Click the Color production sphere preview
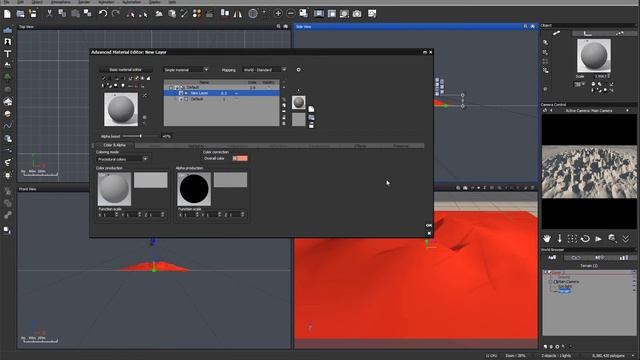The height and width of the screenshot is (360, 640). click(x=115, y=189)
